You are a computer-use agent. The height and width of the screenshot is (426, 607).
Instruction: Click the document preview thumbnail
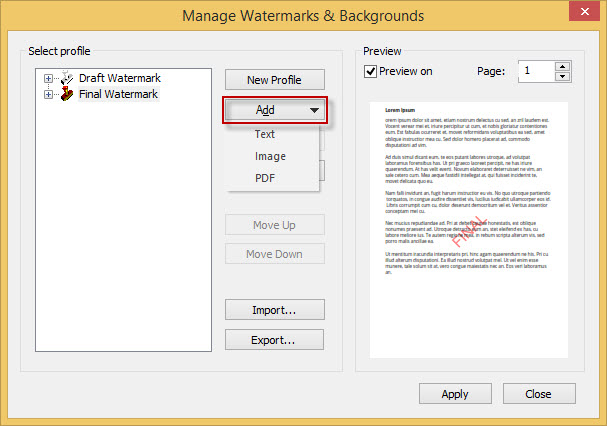click(x=469, y=230)
